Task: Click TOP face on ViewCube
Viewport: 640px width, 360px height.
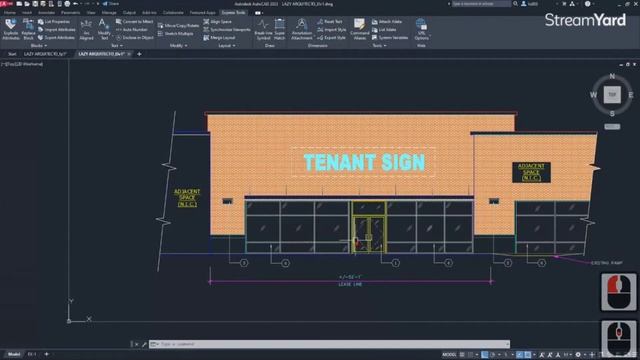Action: 612,94
